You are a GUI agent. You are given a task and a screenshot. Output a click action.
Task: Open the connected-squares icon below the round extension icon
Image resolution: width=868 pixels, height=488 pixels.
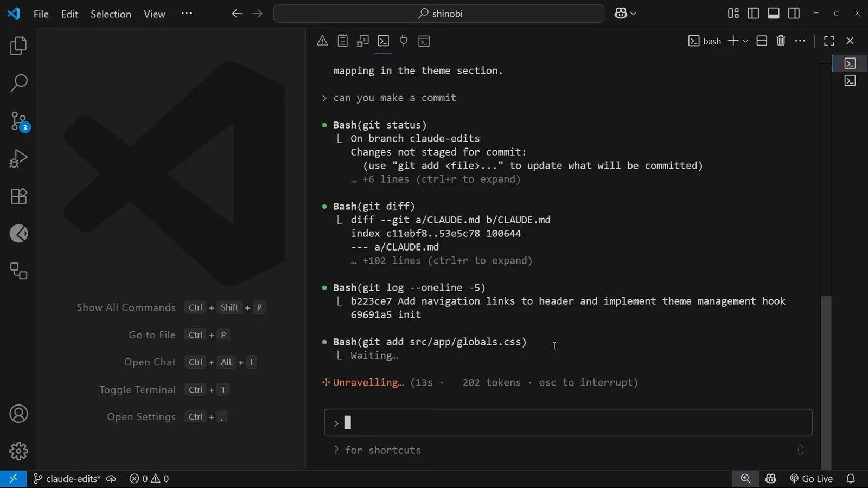click(x=18, y=271)
